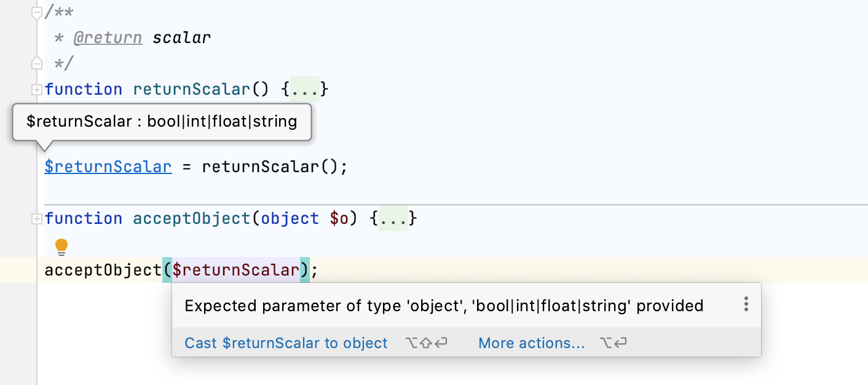Apply Cast $returnScalar to object fix

(x=286, y=343)
